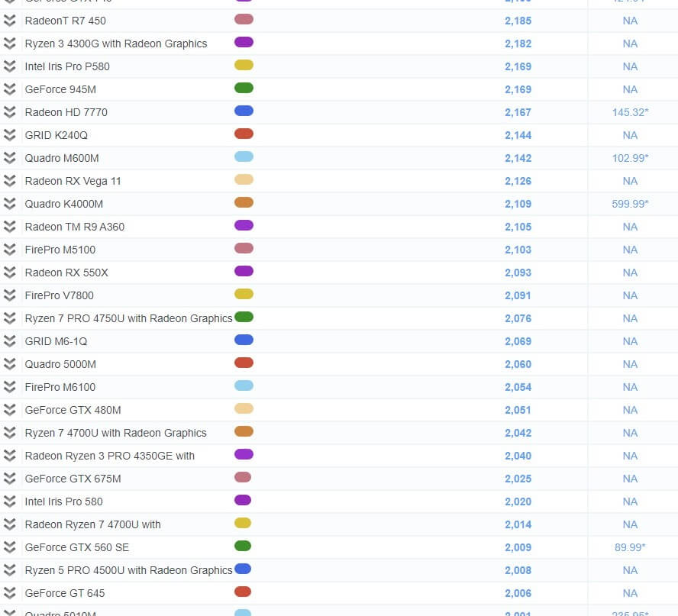The image size is (678, 616).
Task: Click the 2,144 score for GRID K240Q
Action: point(518,135)
